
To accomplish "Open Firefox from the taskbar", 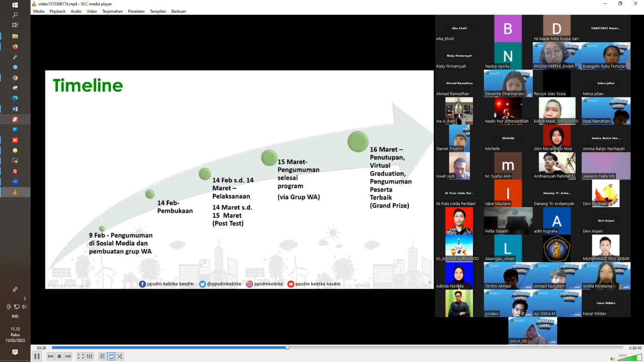I will click(x=15, y=47).
